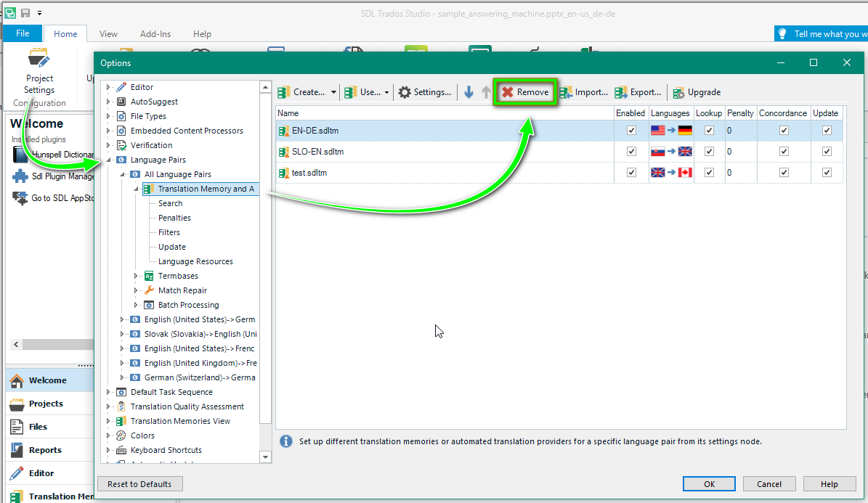This screenshot has height=503, width=868.
Task: Click the Use translation memory icon
Action: (x=350, y=92)
